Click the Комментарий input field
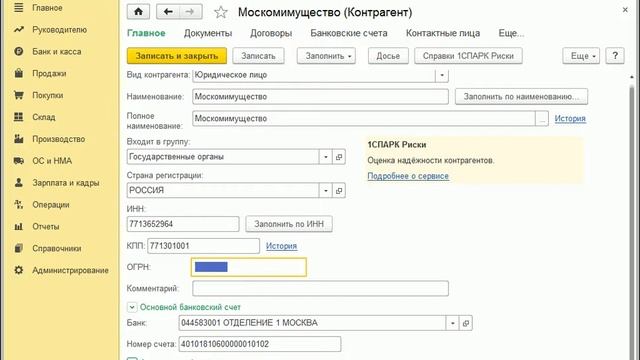640x360 pixels. tap(320, 289)
